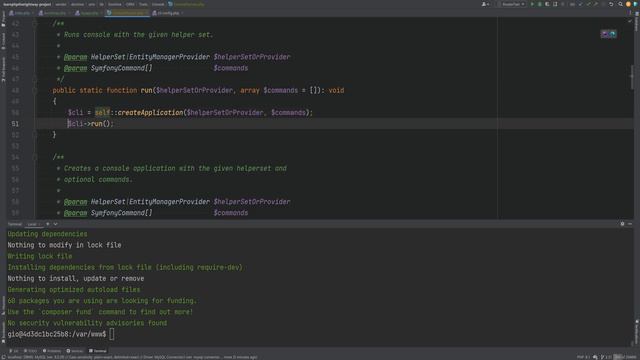The width and height of the screenshot is (640, 360).
Task: Click the search everywhere magnifier icon
Action: (620, 4)
